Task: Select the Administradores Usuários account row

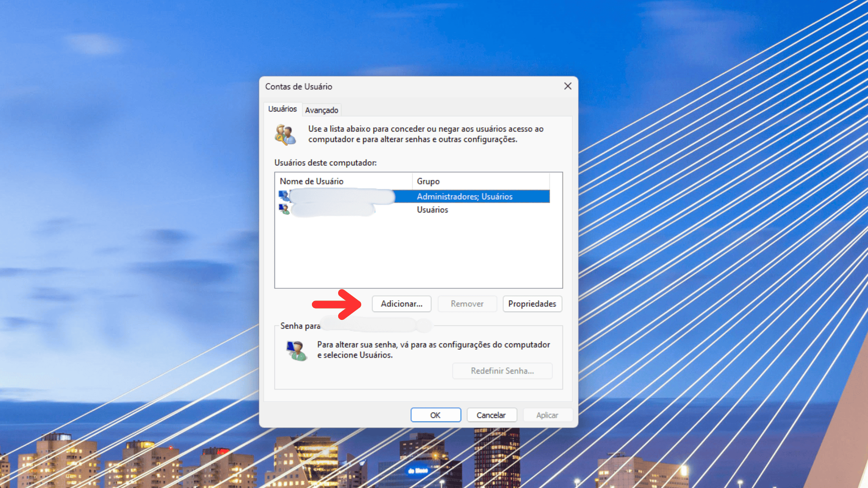Action: click(417, 196)
